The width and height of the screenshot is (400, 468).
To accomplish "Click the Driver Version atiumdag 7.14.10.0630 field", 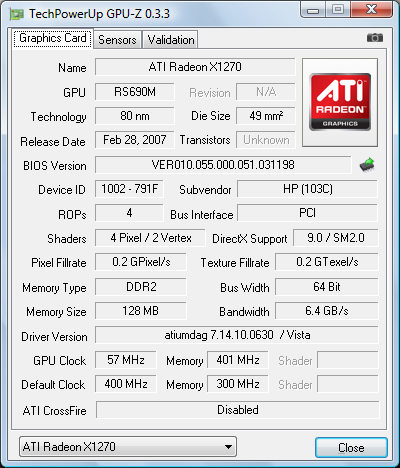I will 237,335.
